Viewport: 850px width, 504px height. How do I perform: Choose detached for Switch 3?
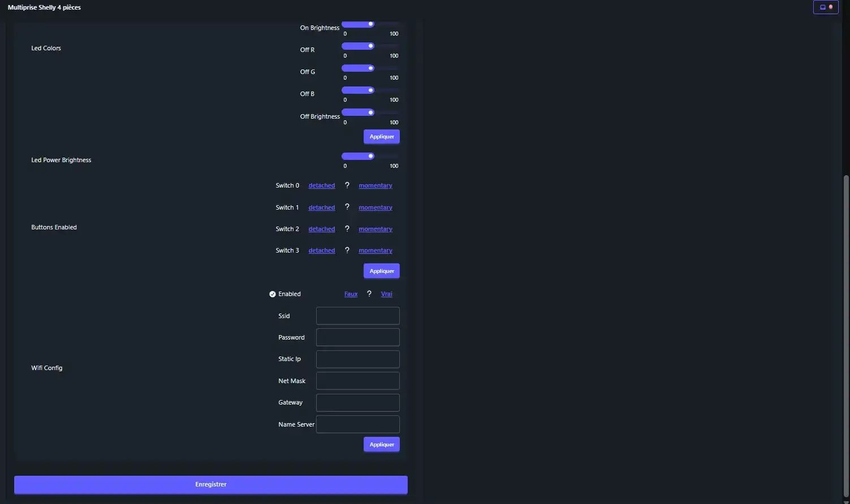[x=321, y=251]
